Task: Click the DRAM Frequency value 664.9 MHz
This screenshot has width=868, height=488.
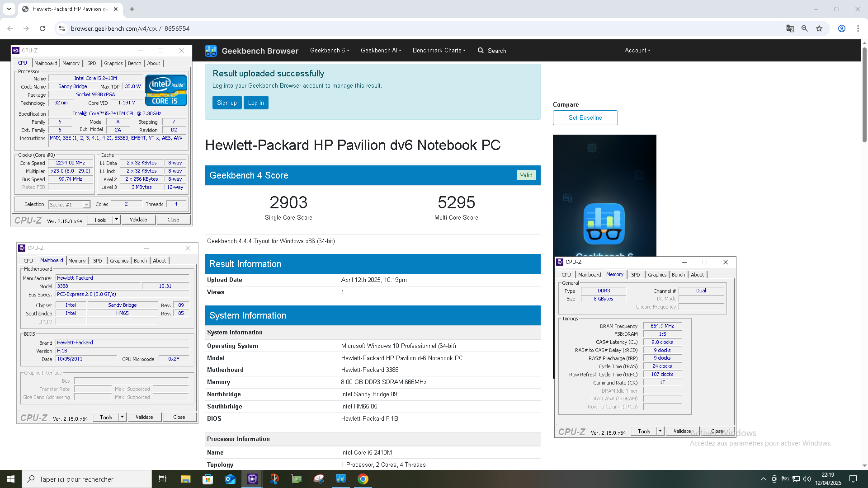Action: (662, 326)
